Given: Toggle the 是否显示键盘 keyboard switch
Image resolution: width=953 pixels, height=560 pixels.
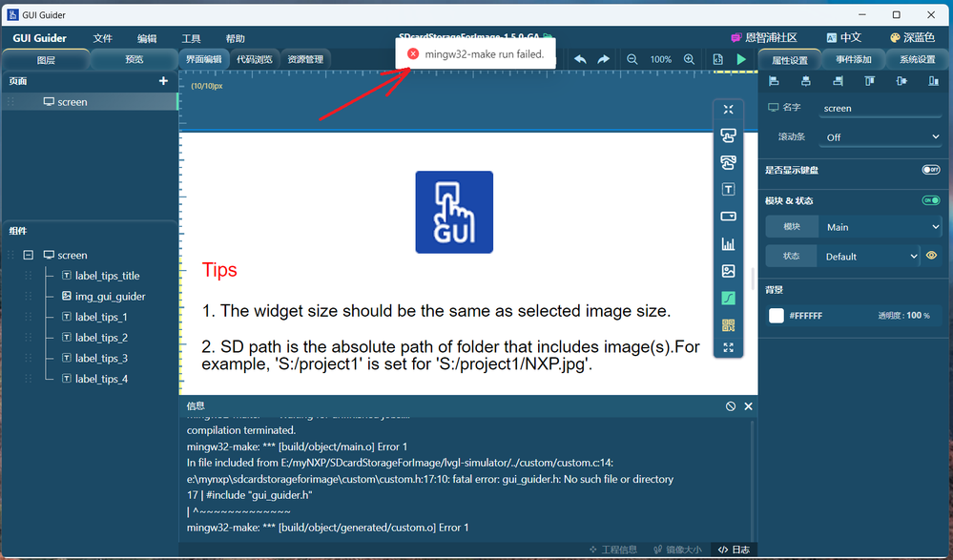Looking at the screenshot, I should click(x=930, y=170).
